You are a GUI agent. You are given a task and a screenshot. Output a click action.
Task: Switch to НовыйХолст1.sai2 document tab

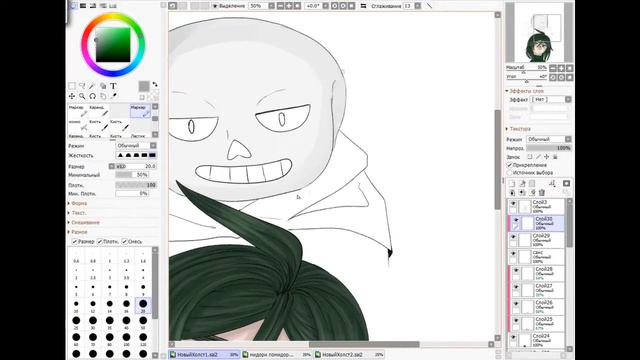click(x=204, y=355)
